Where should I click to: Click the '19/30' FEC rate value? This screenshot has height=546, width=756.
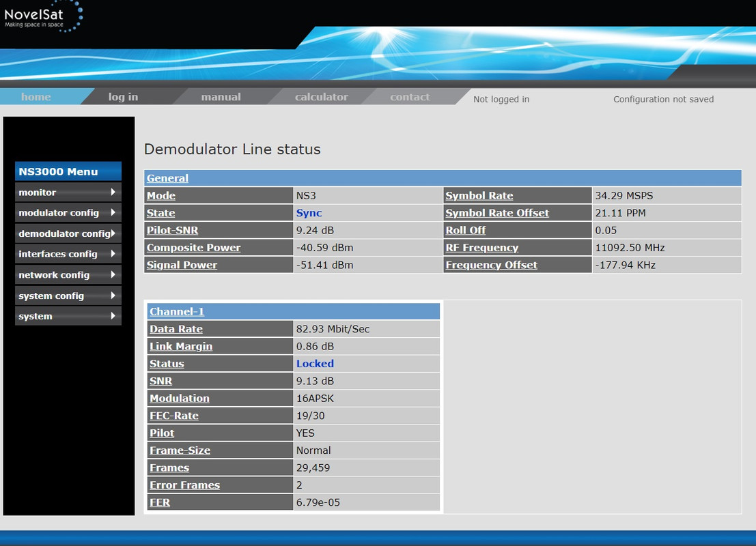click(x=311, y=416)
